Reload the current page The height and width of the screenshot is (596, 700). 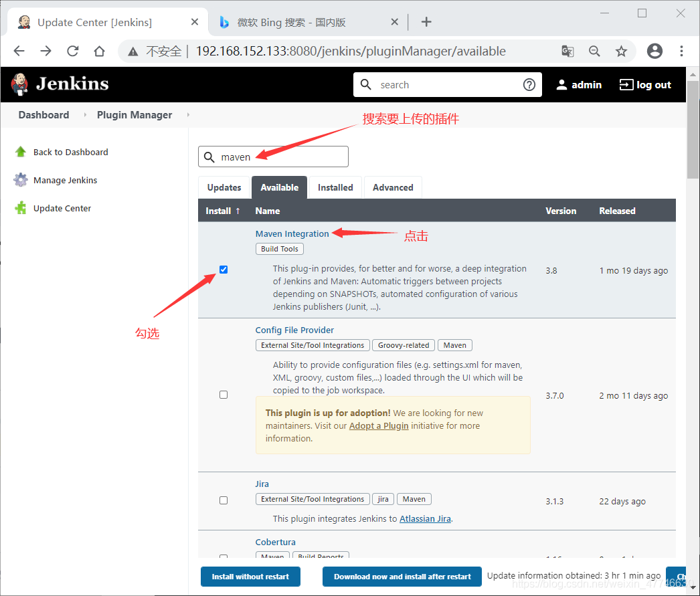pos(73,51)
